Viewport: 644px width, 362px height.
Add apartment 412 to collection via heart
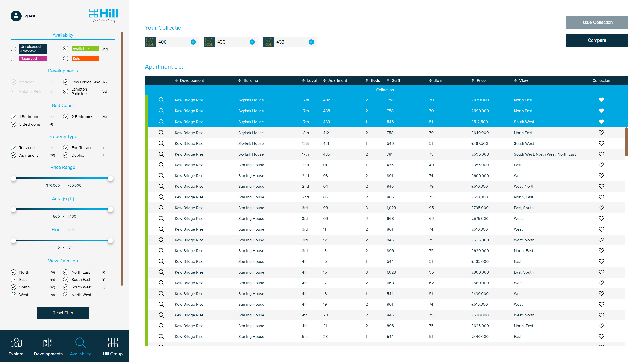click(x=601, y=133)
